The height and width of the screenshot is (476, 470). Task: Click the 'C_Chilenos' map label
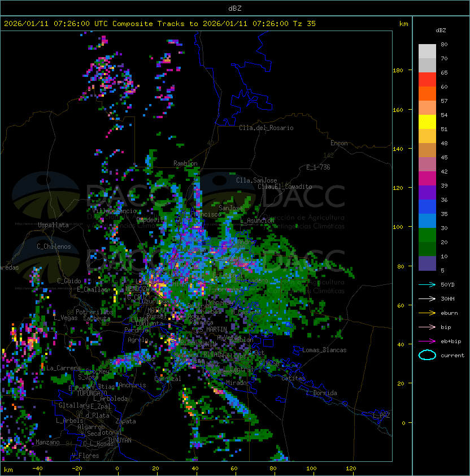[x=54, y=246]
